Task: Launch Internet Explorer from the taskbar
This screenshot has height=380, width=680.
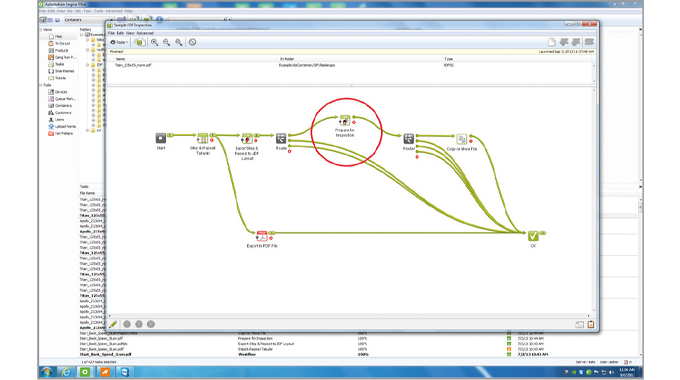Action: 66,372
